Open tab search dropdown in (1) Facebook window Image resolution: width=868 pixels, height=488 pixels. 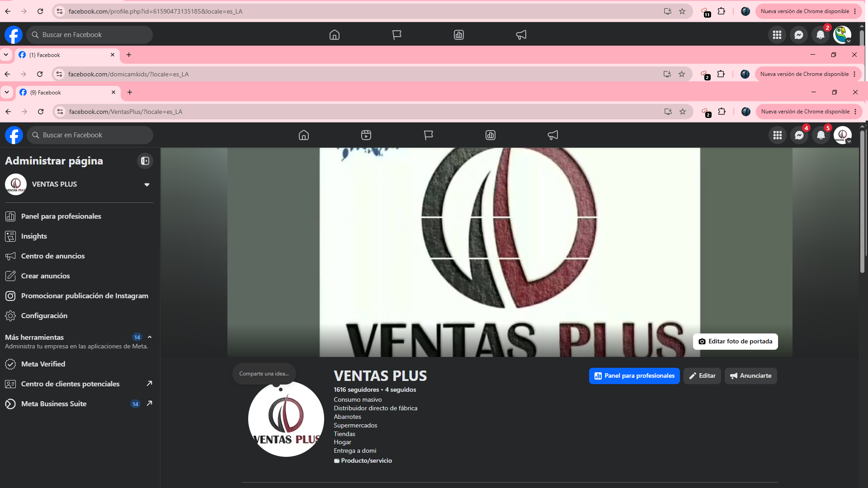(6, 55)
